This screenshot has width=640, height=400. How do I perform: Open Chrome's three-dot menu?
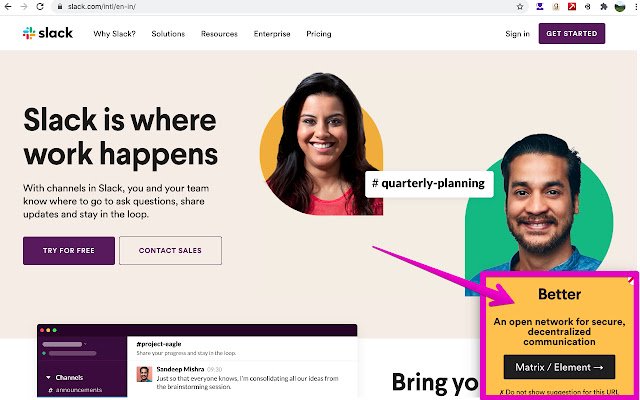(636, 6)
